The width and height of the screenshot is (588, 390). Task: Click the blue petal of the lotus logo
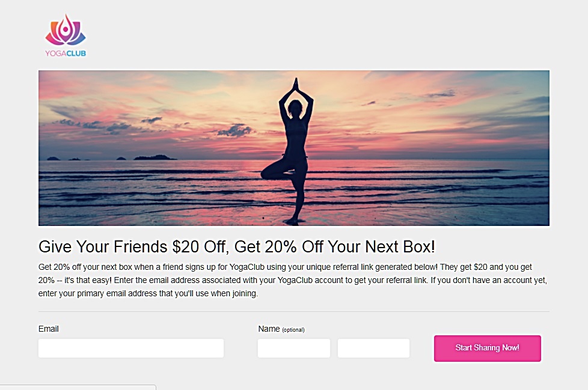point(79,37)
